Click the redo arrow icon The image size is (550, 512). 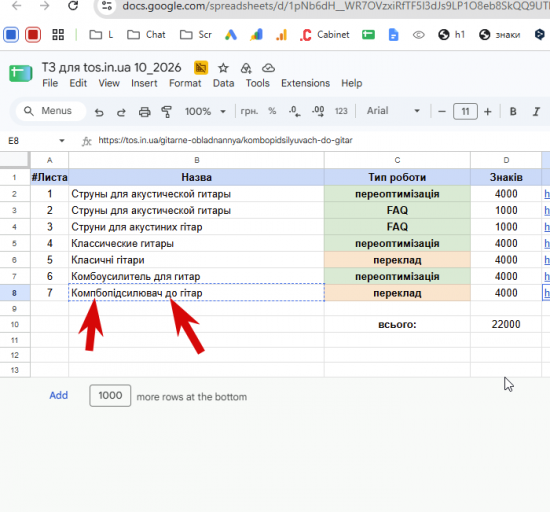click(121, 112)
